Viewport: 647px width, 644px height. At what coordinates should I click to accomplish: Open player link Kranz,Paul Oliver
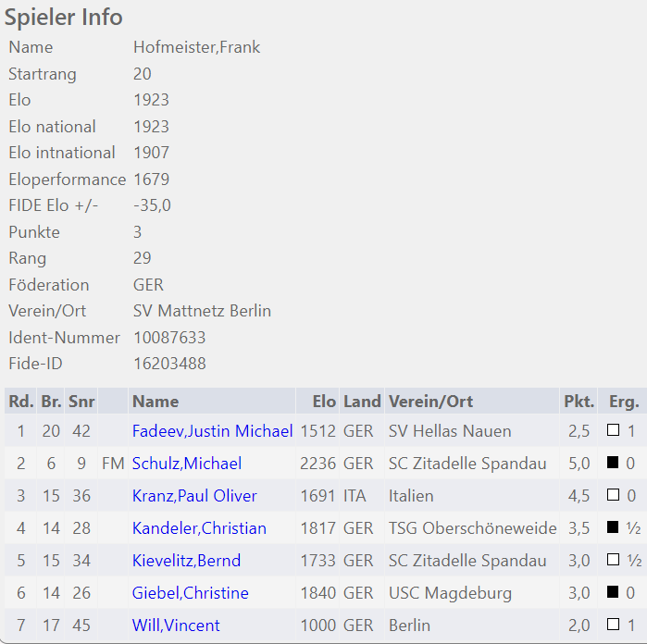pyautogui.click(x=194, y=495)
